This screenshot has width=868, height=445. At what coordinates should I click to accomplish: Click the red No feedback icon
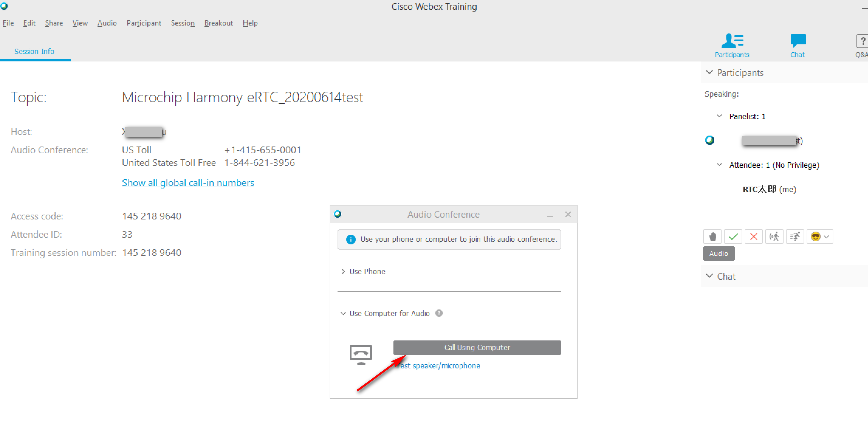point(753,237)
